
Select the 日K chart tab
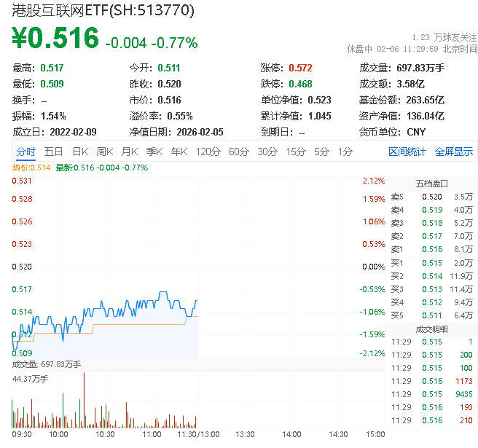[x=79, y=152]
